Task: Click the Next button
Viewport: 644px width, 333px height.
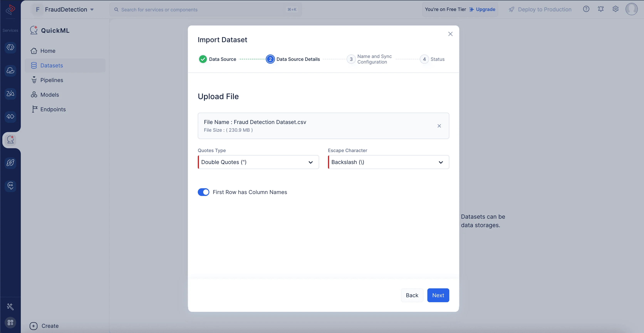Action: point(438,295)
